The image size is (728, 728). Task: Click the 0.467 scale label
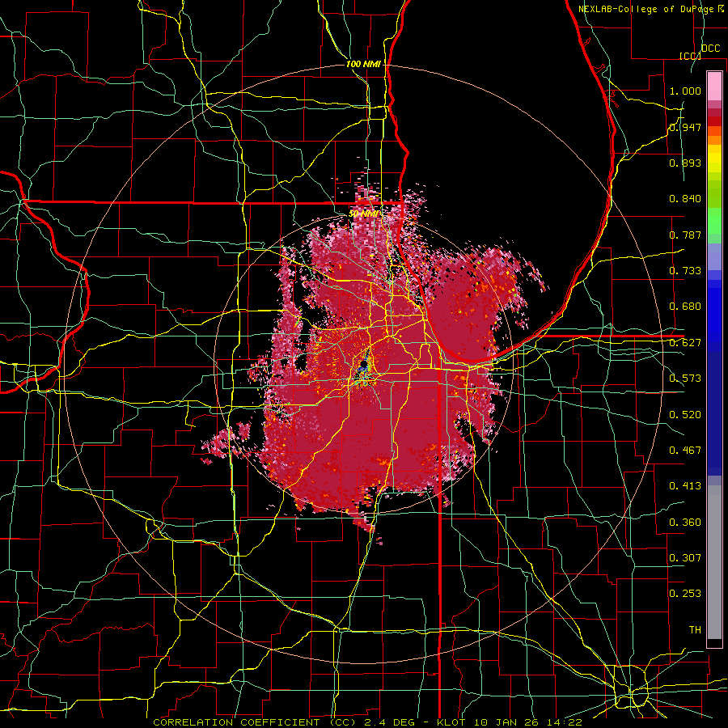click(x=685, y=451)
